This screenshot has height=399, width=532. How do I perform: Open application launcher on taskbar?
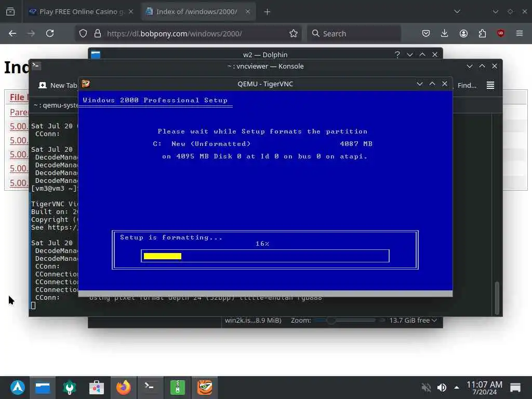point(18,388)
